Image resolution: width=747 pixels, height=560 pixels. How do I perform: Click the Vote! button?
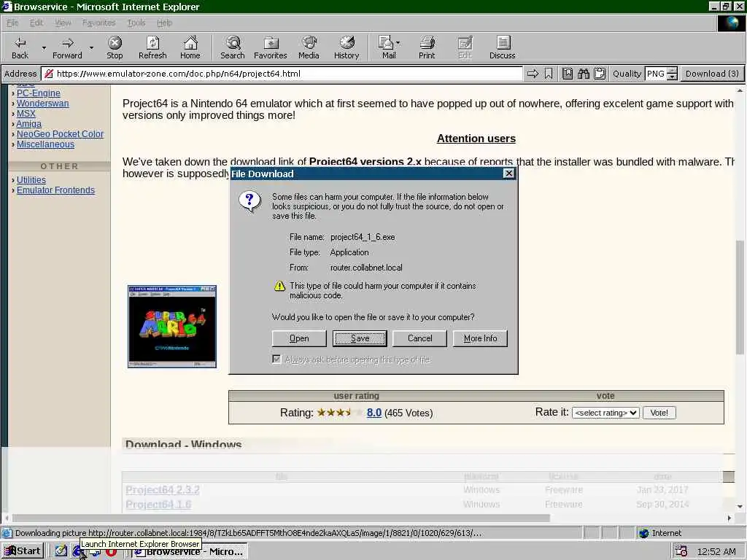(659, 413)
